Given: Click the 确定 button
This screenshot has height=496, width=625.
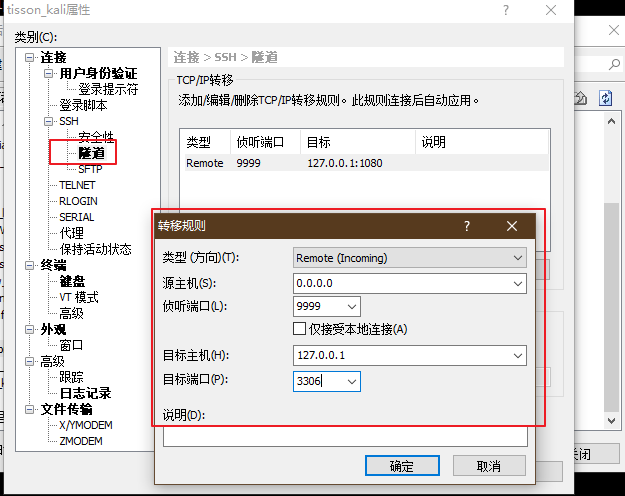Looking at the screenshot, I should click(401, 466).
